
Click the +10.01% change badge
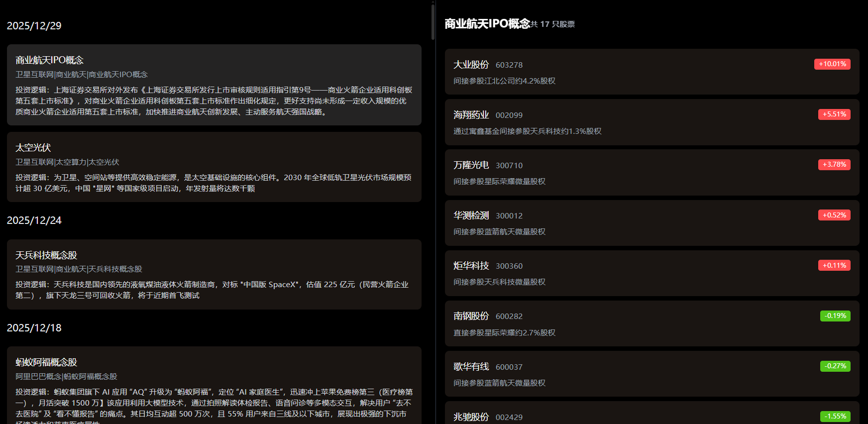click(x=832, y=64)
